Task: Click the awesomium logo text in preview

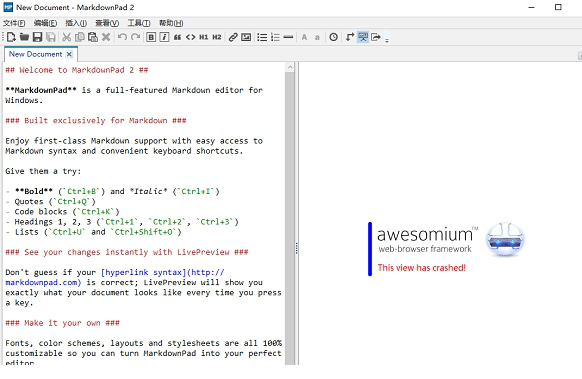Action: click(x=425, y=235)
